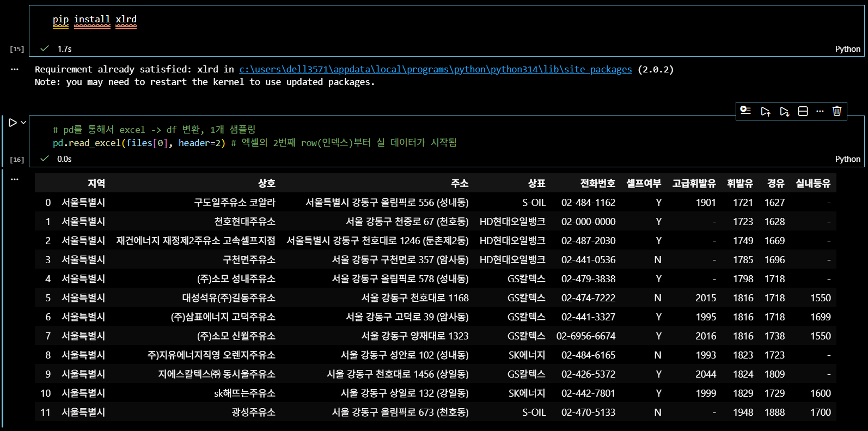Screen dimensions: 868x431
Task: Click the 지역 column header
Action: [96, 184]
